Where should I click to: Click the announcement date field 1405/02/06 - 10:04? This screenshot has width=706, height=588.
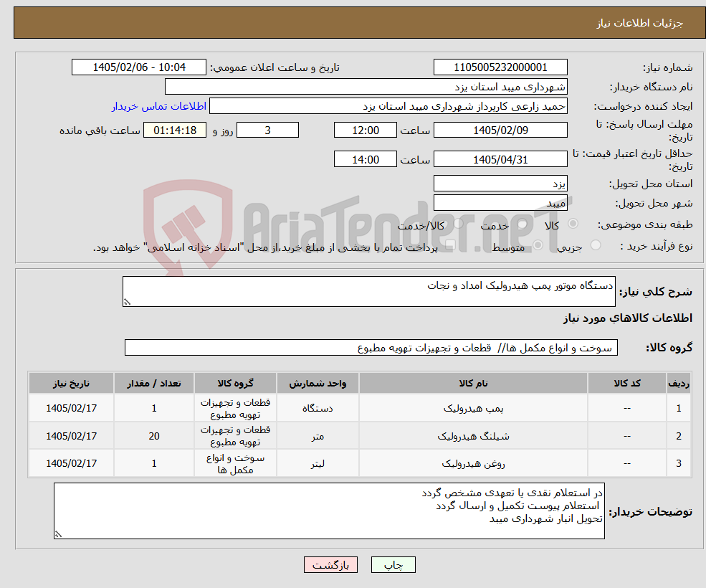(x=138, y=67)
